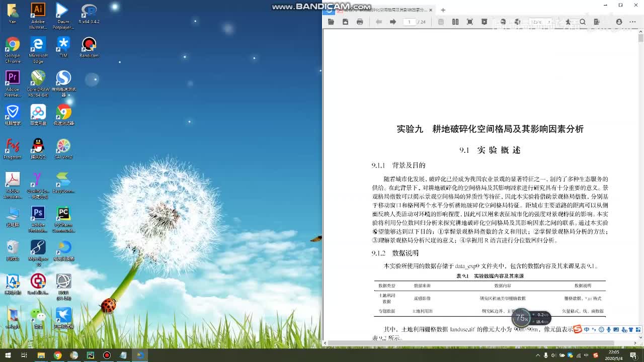Open PyCharm Community desktop shortcut
Screen dimensions: 644x362
pos(63,220)
